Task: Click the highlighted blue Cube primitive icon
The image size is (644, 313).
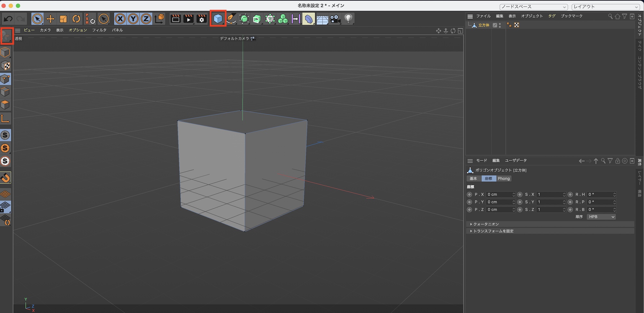Action: click(218, 19)
